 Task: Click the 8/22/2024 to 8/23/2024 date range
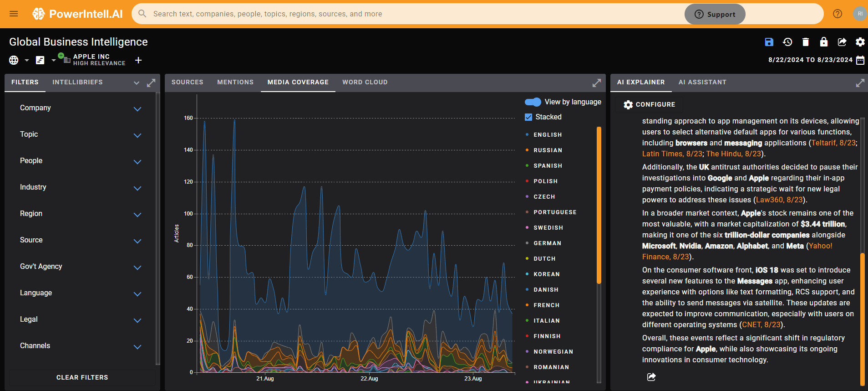(810, 60)
